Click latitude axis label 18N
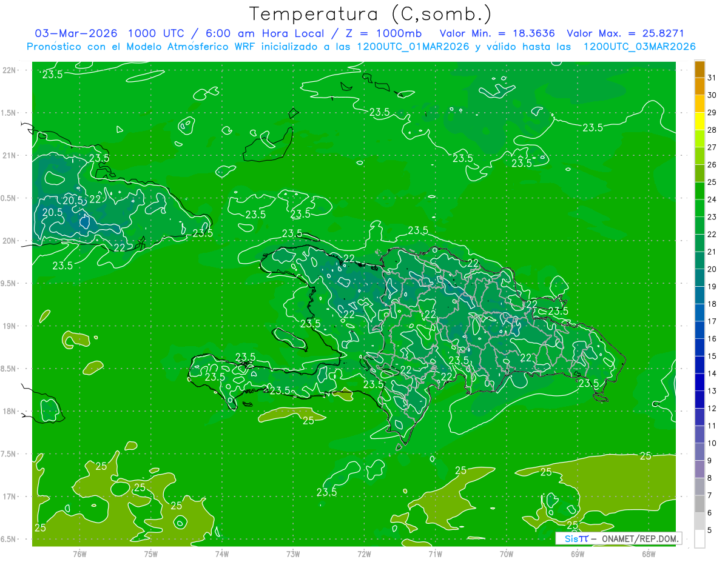728x562 pixels. pos(10,411)
